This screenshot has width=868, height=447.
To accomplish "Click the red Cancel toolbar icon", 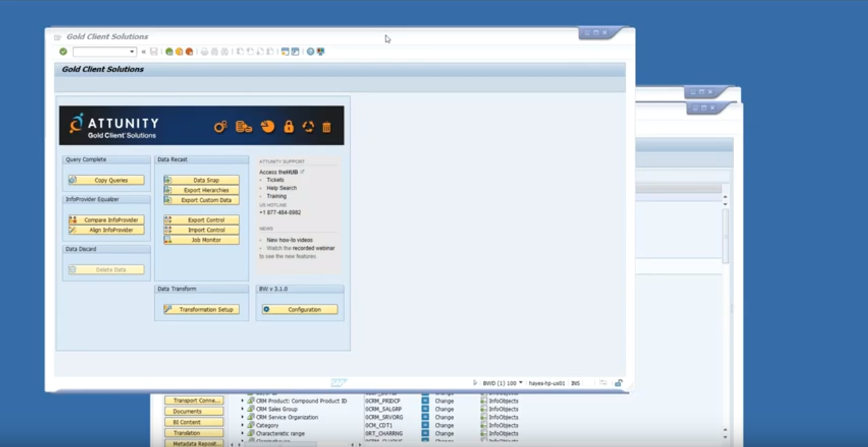I will click(190, 52).
